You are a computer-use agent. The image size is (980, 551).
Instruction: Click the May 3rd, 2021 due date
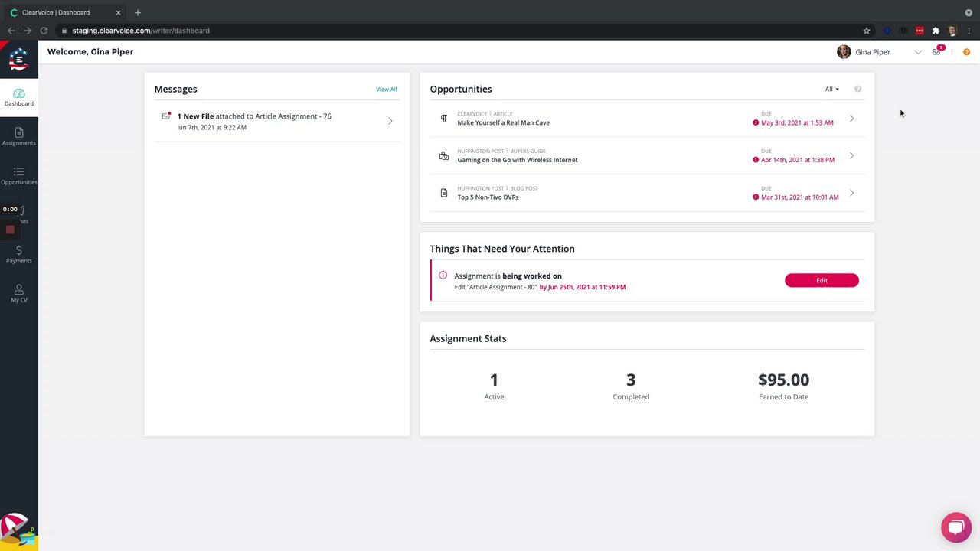tap(797, 122)
